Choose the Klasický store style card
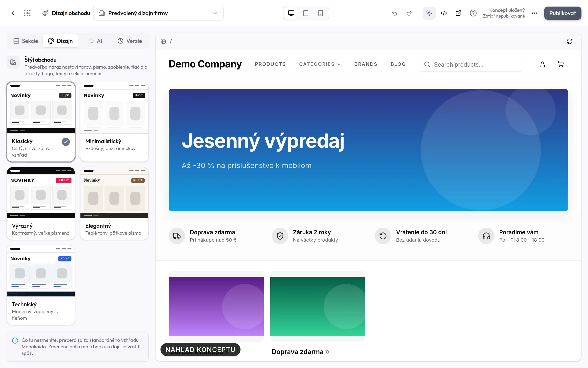 [x=41, y=122]
